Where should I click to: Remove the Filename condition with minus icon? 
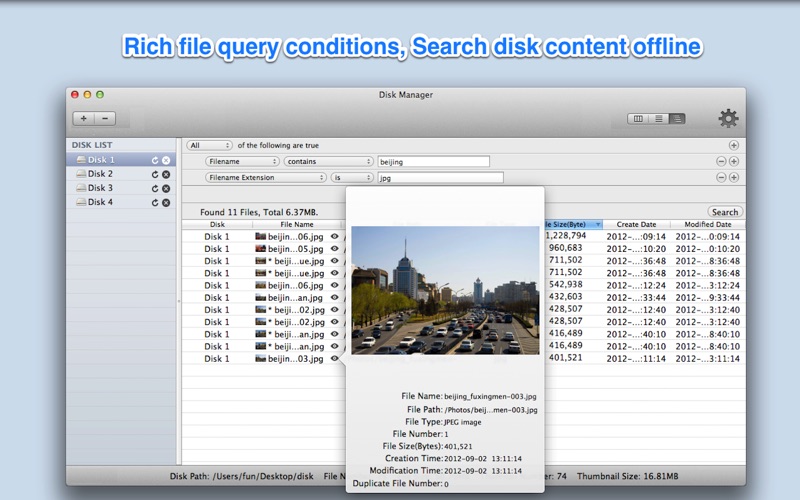[720, 161]
